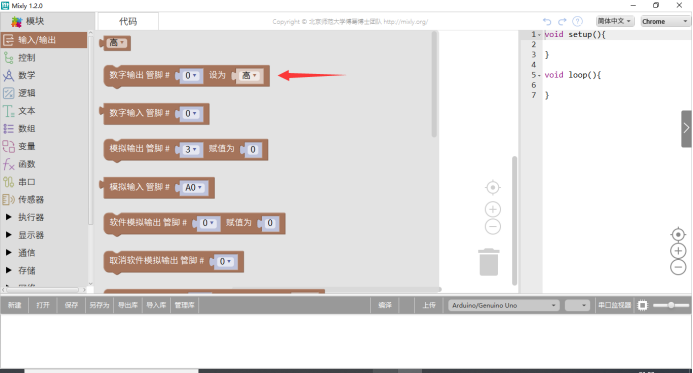Click the trash can in the workspace

point(489,262)
